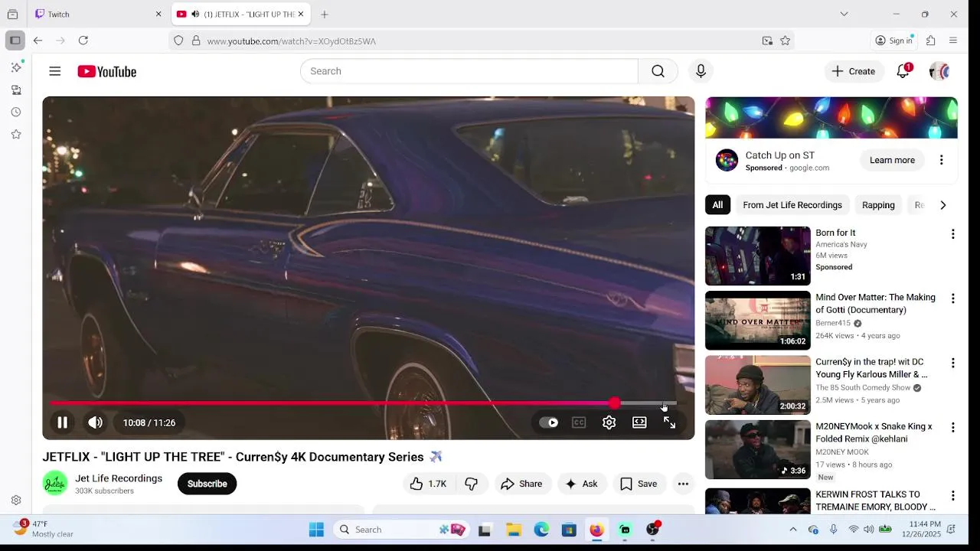Go to YouTube home via logo
980x551 pixels.
click(106, 71)
